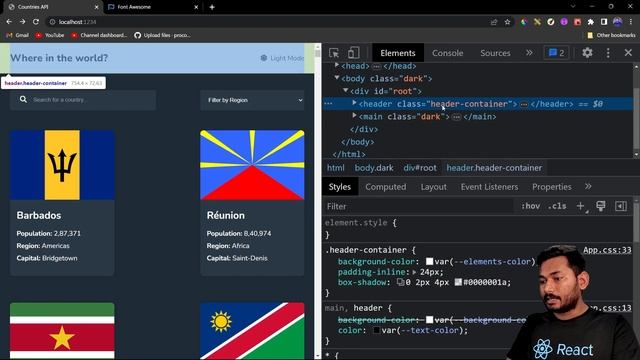Open DevTools settings gear
This screenshot has height=360, width=640.
[587, 53]
